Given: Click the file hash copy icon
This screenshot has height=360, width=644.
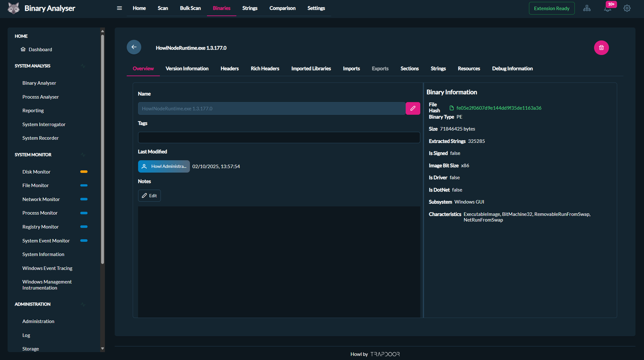Looking at the screenshot, I should [x=452, y=108].
